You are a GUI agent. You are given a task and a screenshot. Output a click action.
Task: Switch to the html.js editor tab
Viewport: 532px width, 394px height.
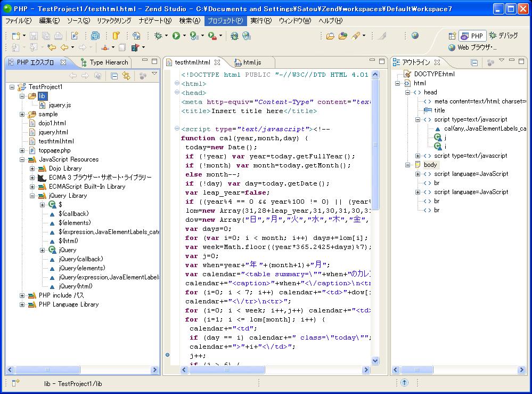[x=251, y=62]
